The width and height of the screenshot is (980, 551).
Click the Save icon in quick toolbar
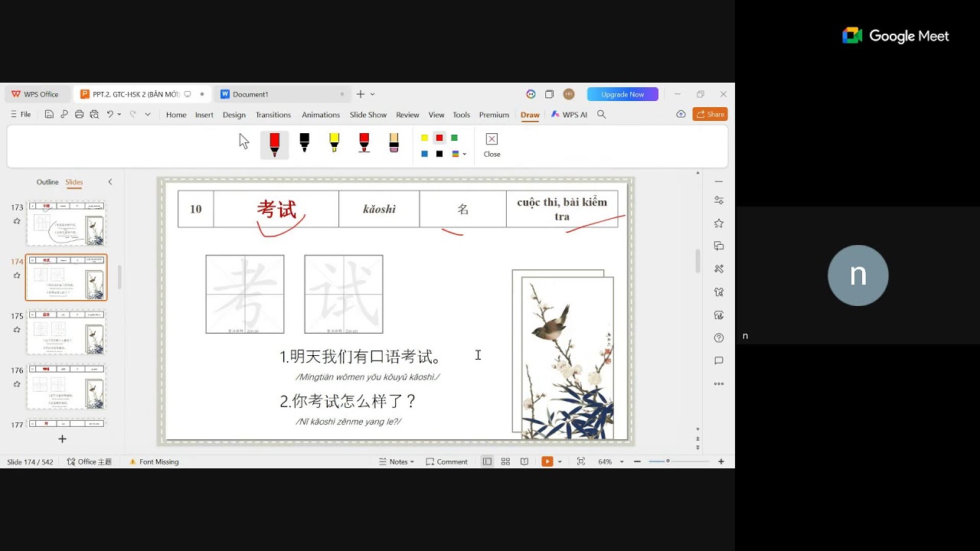click(x=49, y=115)
